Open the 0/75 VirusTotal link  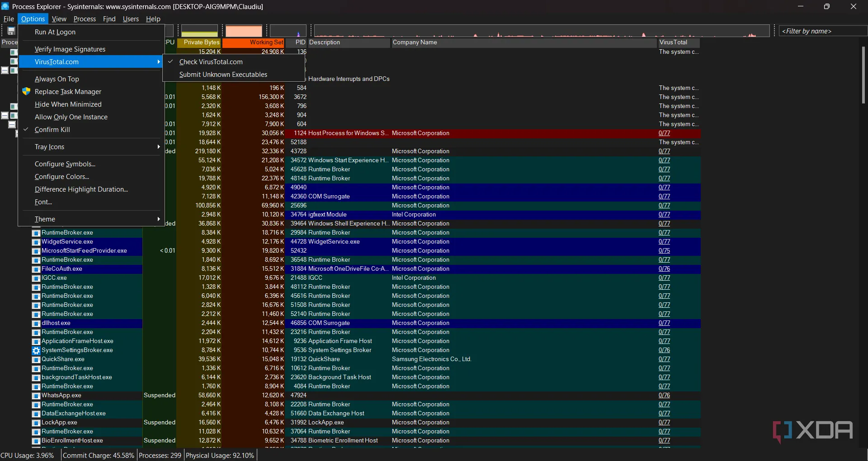664,251
